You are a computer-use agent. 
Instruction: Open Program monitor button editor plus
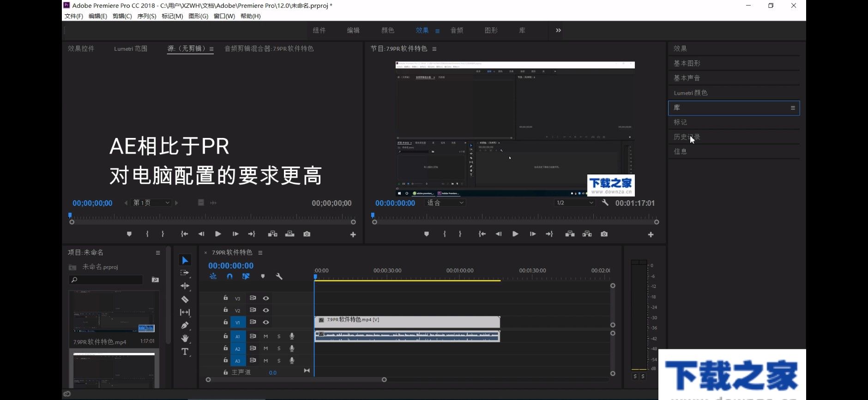click(651, 234)
